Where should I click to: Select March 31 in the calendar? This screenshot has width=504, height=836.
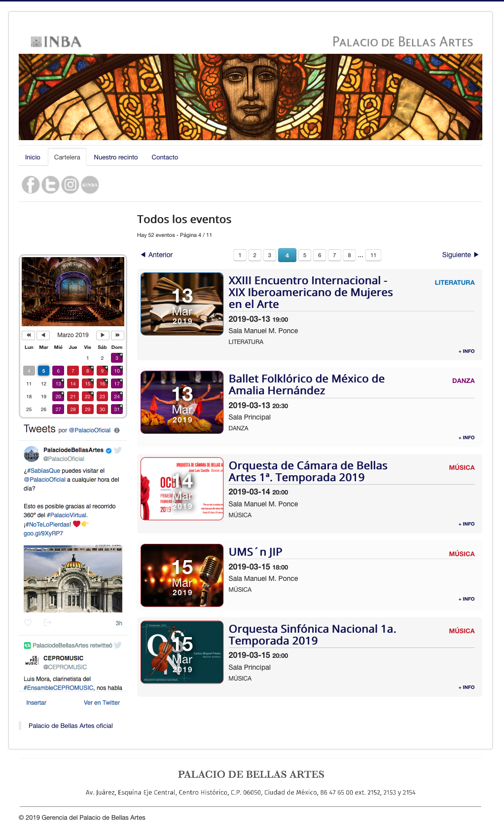point(117,410)
